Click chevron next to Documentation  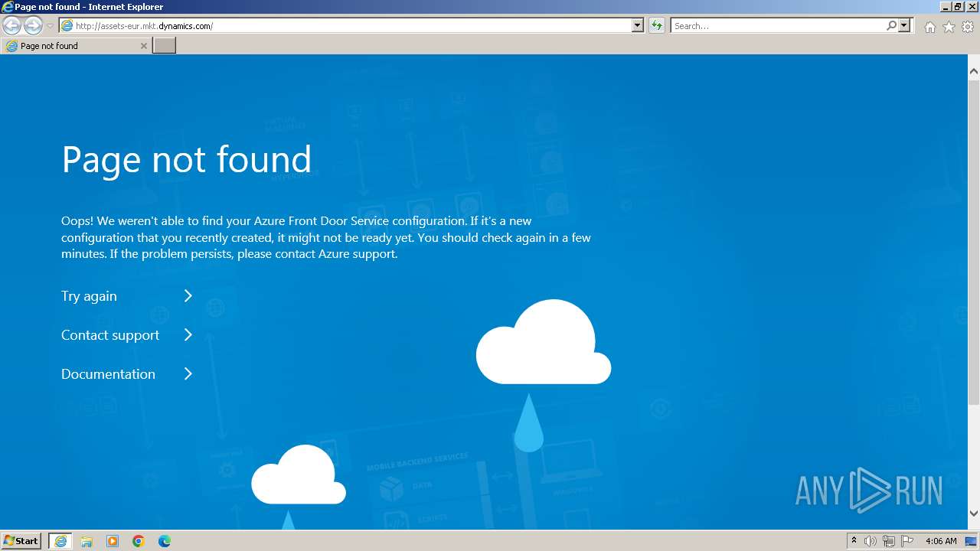tap(188, 374)
